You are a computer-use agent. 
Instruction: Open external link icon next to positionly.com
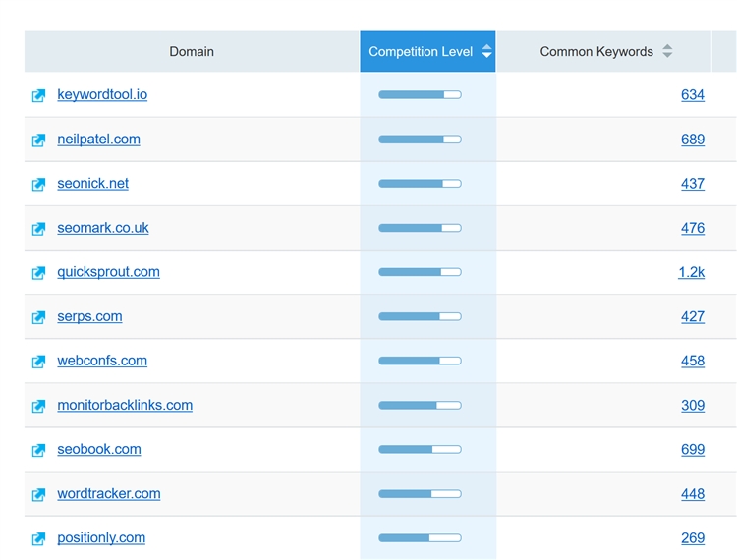pyautogui.click(x=38, y=538)
